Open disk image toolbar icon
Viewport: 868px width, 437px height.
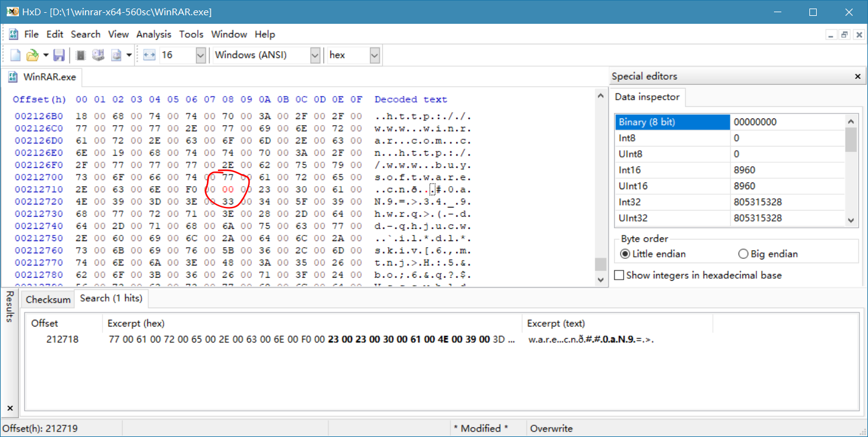pos(116,56)
